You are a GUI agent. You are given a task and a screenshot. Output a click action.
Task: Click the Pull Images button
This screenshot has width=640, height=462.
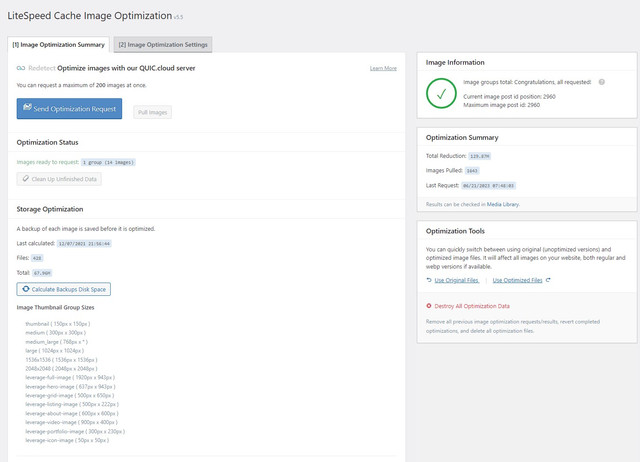point(152,112)
